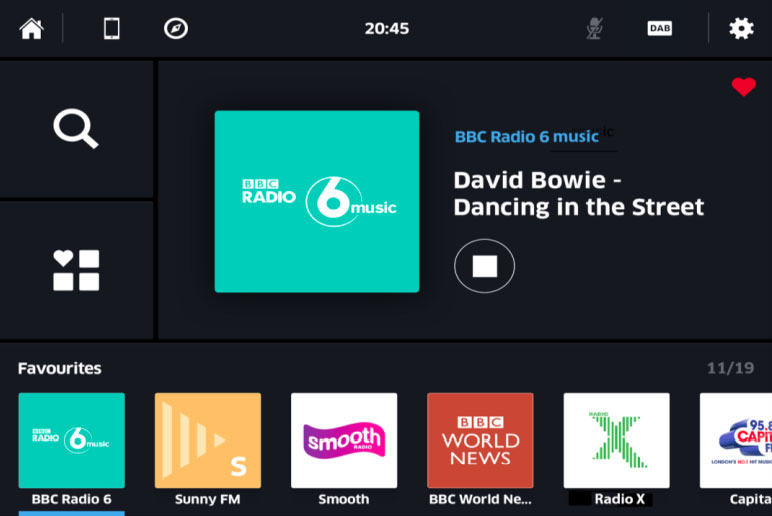
Task: Stop playback of BBC Radio 6
Action: (484, 266)
